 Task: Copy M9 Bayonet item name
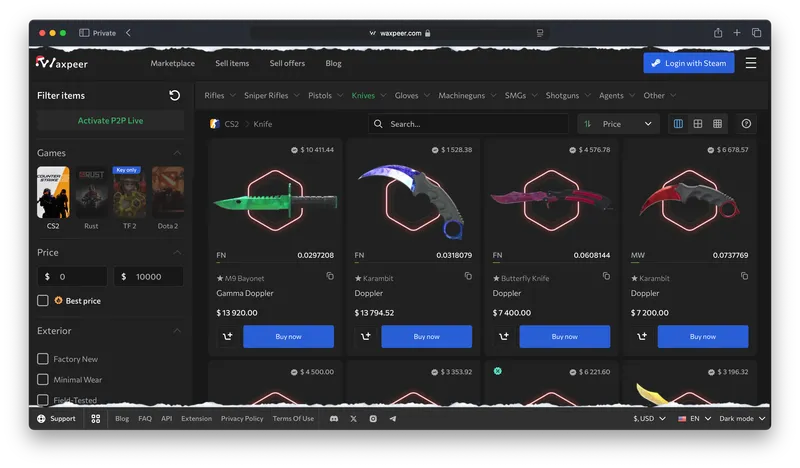(330, 276)
